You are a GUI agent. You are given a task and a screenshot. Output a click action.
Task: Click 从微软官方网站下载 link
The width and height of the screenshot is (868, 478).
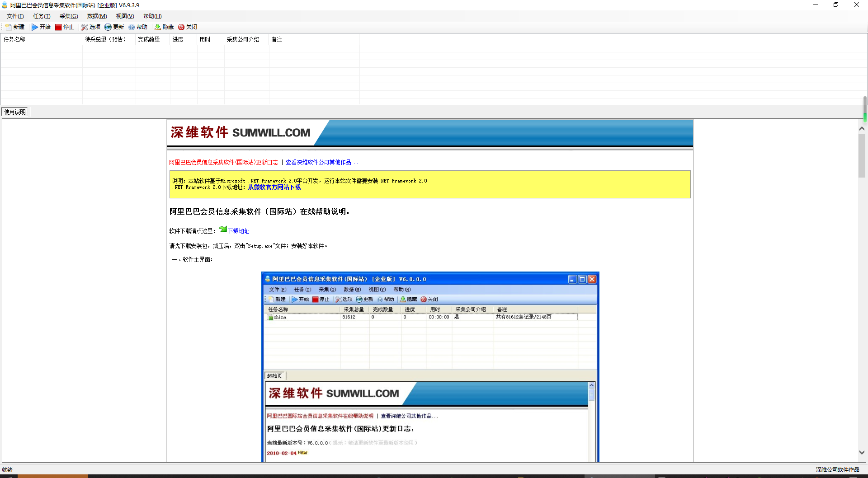click(x=274, y=187)
